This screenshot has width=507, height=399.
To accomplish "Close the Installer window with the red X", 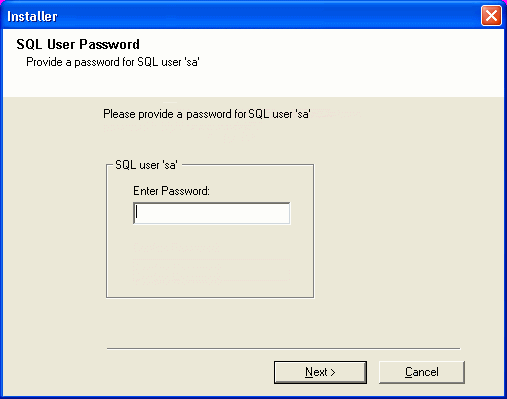I will click(491, 15).
